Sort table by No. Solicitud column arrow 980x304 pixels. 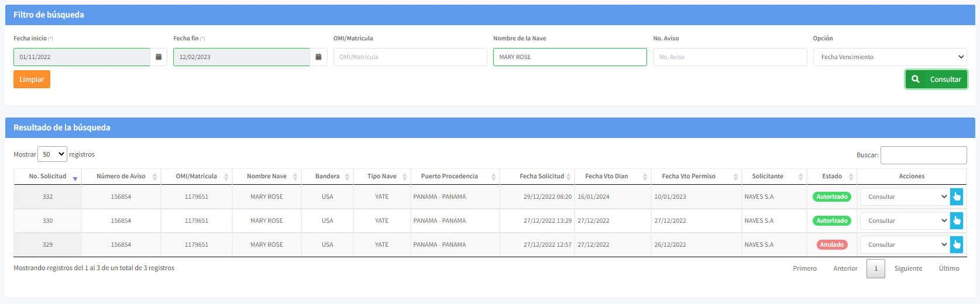(x=75, y=177)
